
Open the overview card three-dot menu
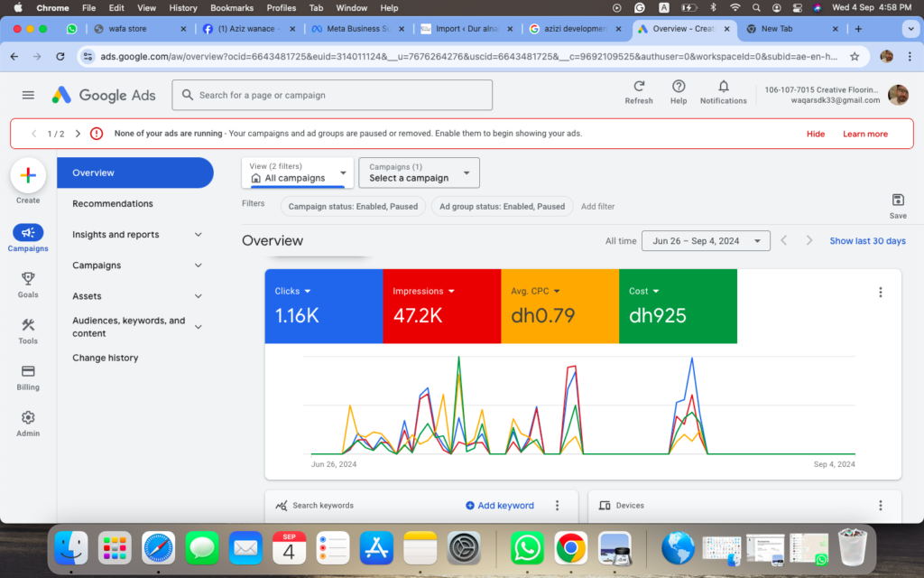(881, 292)
